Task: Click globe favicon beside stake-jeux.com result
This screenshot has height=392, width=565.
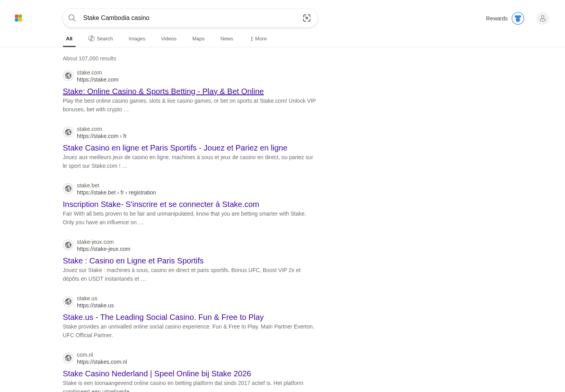Action: tap(68, 245)
